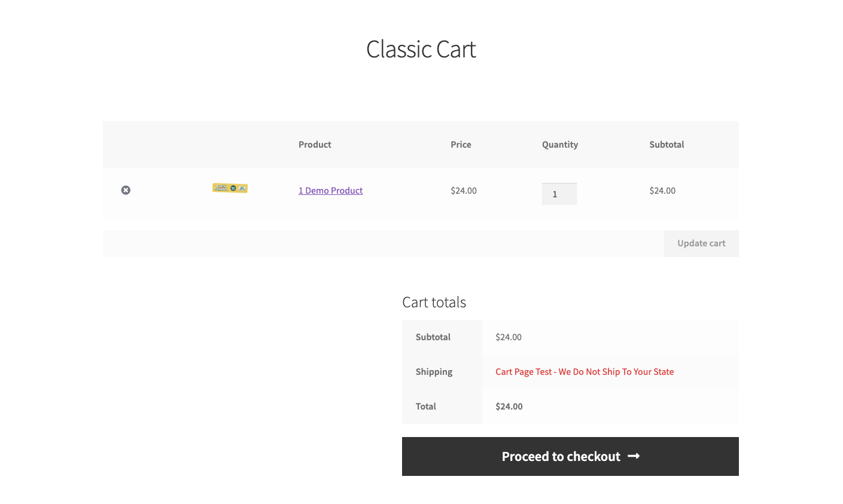Screen dimensions: 843x504
Task: Click the arrow icon on checkout button
Action: 634,456
